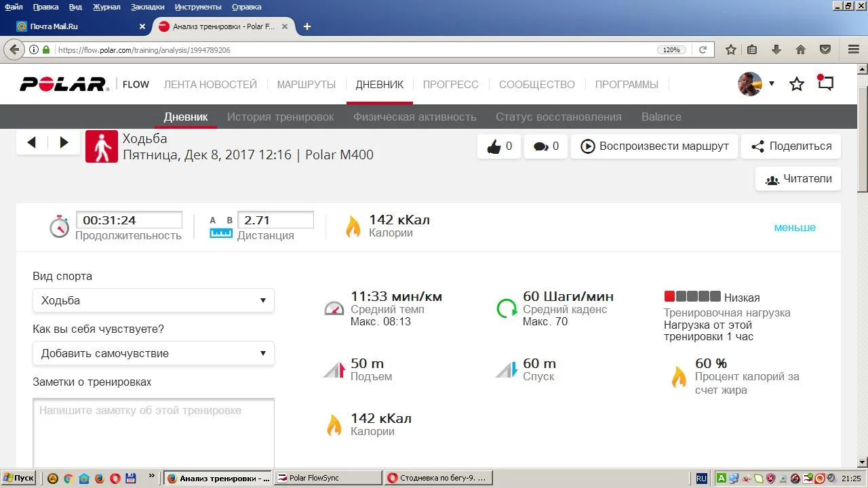
Task: Like this training with thumbs-up button
Action: [x=499, y=146]
